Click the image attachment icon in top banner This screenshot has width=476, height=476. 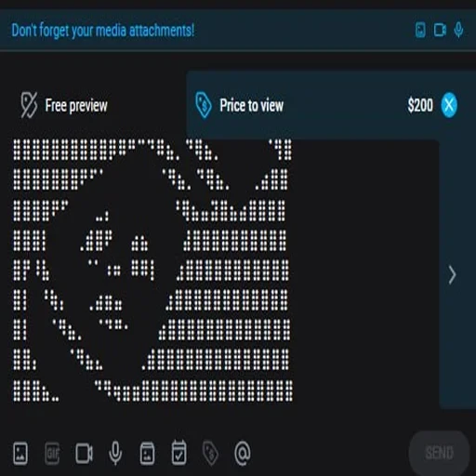[x=420, y=30]
